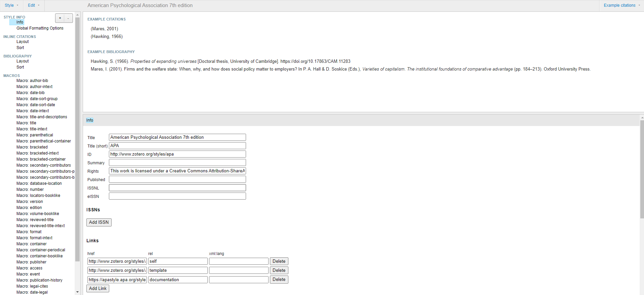Screen dimensions: 644x295
Task: Click the Add Link button
Action: (x=98, y=289)
